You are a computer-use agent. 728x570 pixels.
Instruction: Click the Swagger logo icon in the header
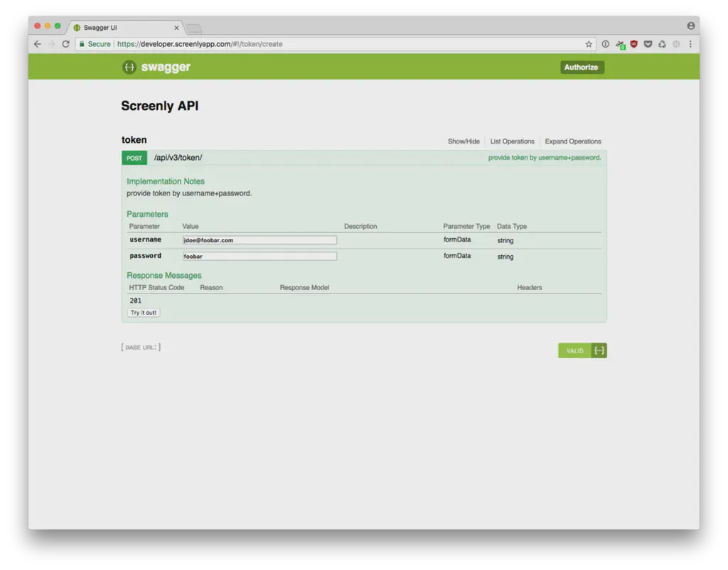pyautogui.click(x=129, y=68)
